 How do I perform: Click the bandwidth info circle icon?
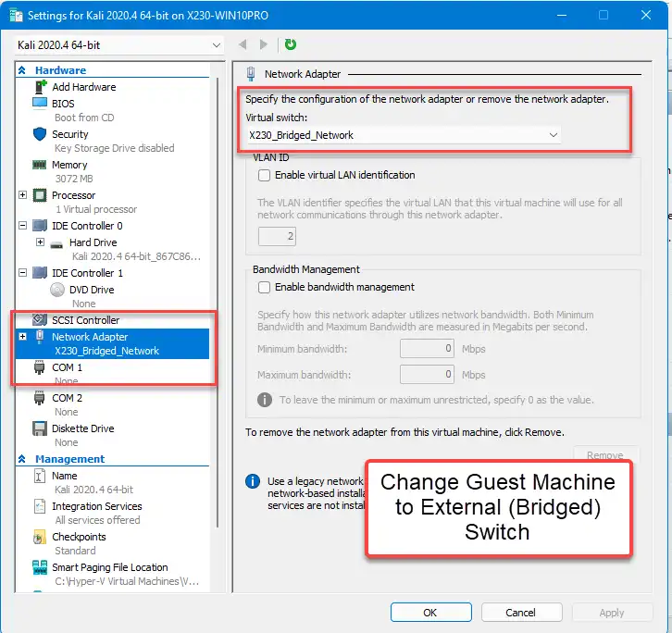tap(265, 400)
